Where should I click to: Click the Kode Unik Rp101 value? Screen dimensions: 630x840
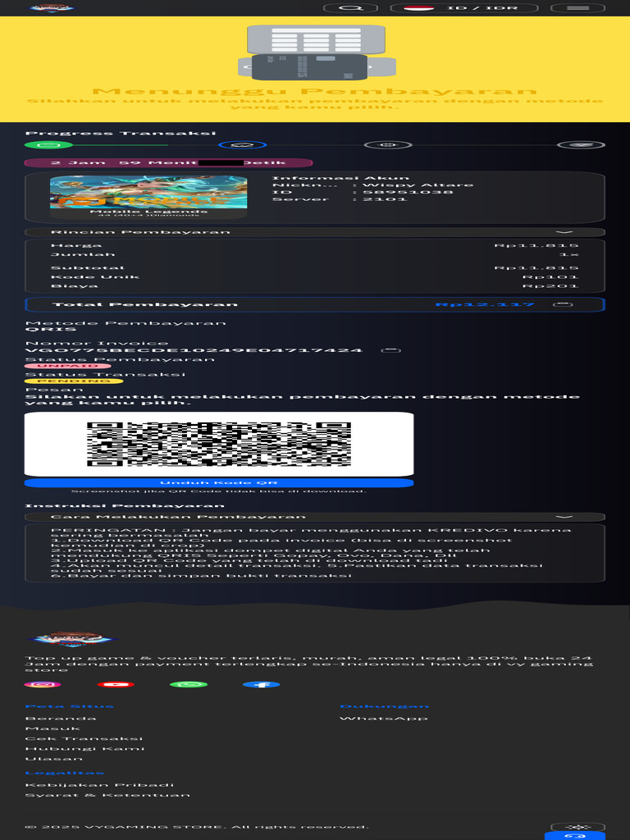(550, 277)
